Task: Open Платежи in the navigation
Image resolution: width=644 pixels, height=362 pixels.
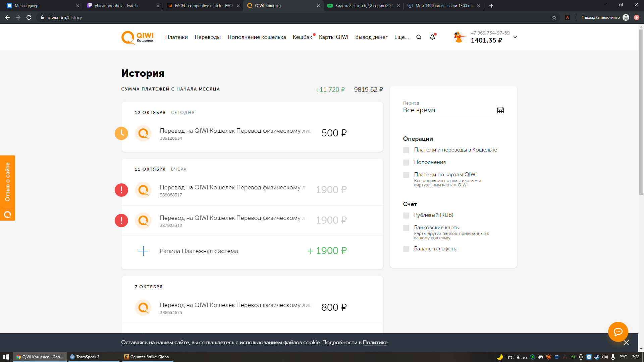Action: click(176, 37)
